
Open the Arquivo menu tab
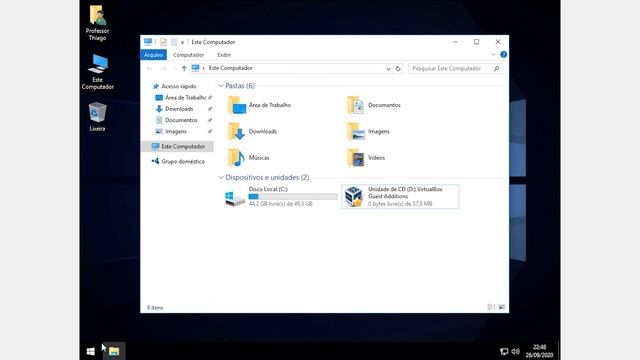click(x=153, y=55)
